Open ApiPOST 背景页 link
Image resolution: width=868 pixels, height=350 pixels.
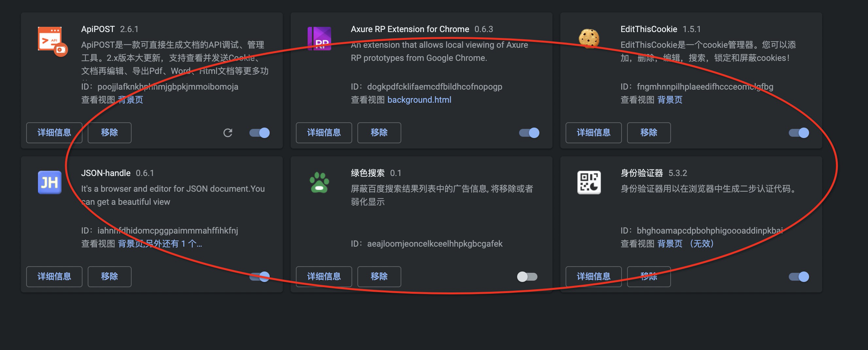pos(130,100)
